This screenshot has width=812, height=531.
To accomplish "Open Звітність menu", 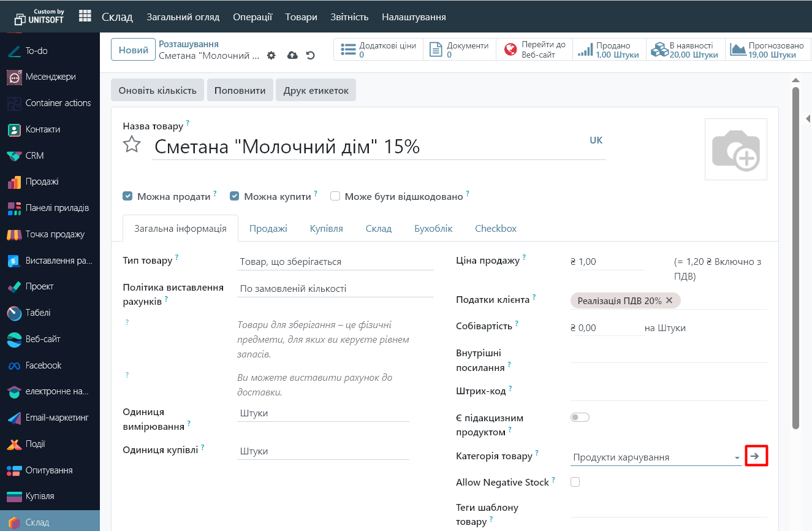I will point(349,17).
